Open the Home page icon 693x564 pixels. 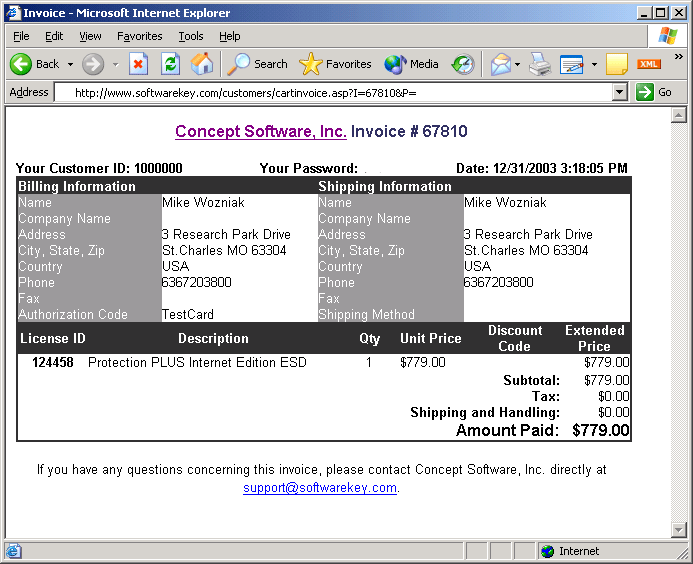tap(202, 64)
